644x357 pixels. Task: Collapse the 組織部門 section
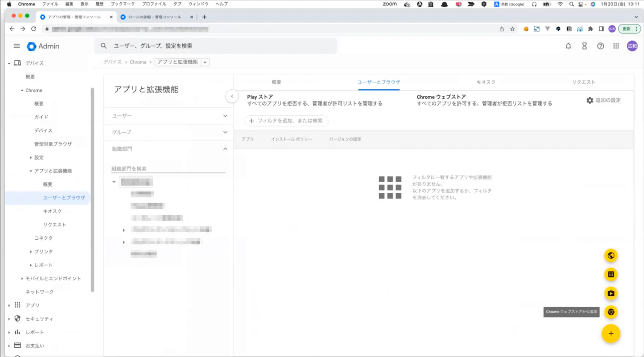pos(225,149)
